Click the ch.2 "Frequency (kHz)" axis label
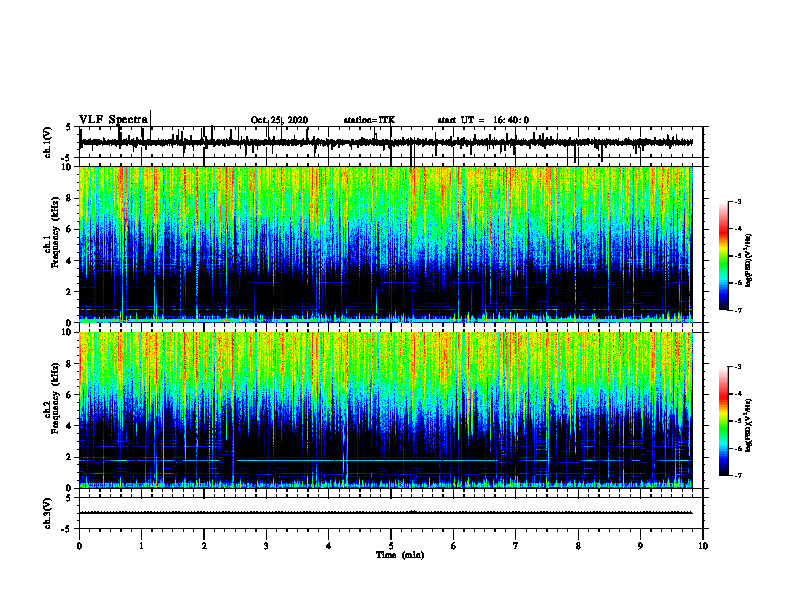Image resolution: width=792 pixels, height=612 pixels. pyautogui.click(x=55, y=398)
